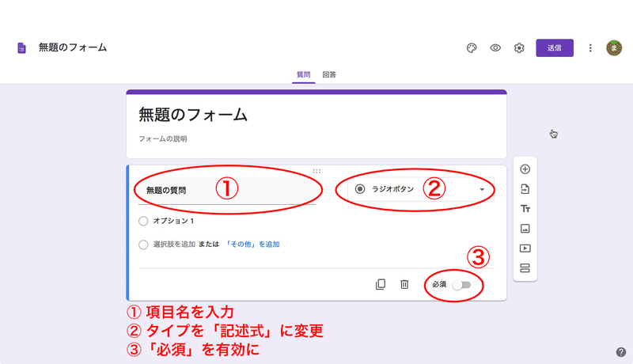Open help with the question mark icon

tap(621, 352)
